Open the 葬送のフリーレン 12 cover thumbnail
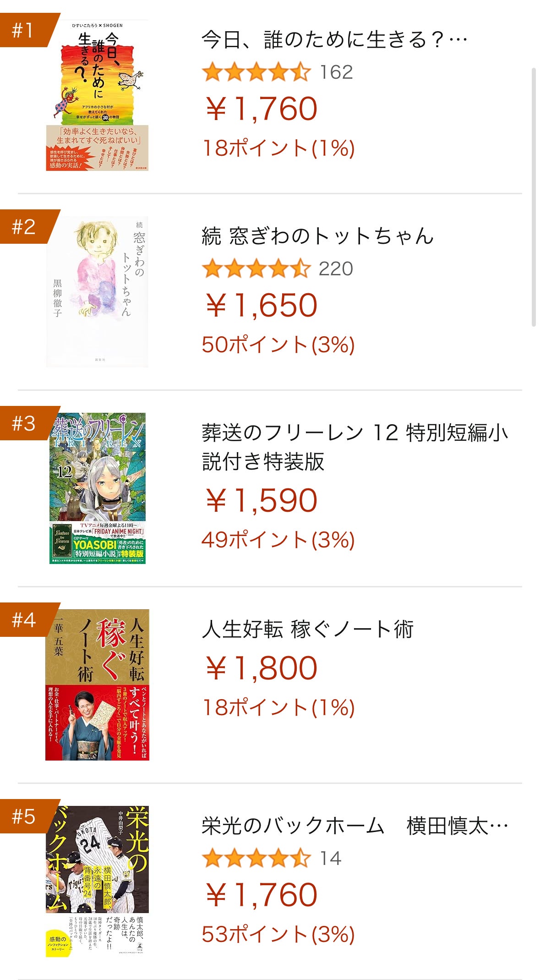 pos(97,488)
